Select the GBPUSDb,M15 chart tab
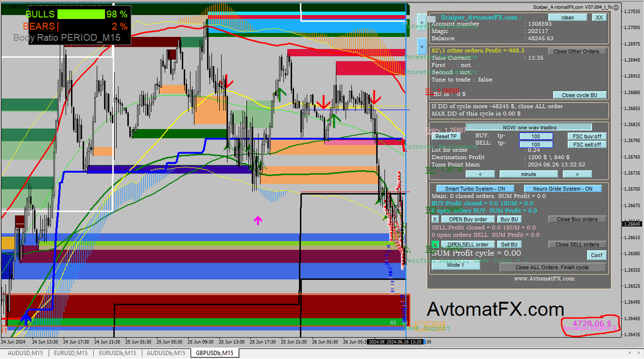 click(215, 353)
